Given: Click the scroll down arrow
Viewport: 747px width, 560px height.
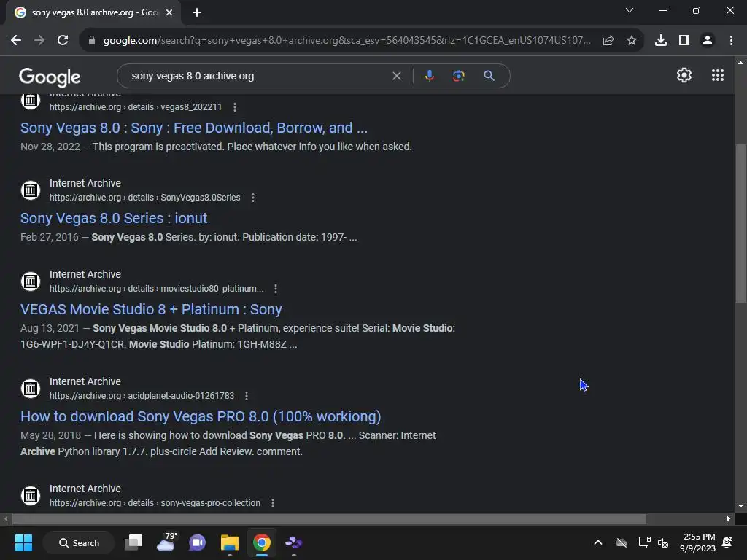Looking at the screenshot, I should (740, 506).
